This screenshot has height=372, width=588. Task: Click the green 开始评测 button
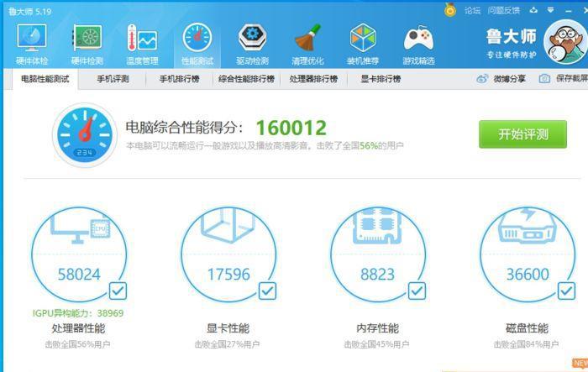pos(522,134)
